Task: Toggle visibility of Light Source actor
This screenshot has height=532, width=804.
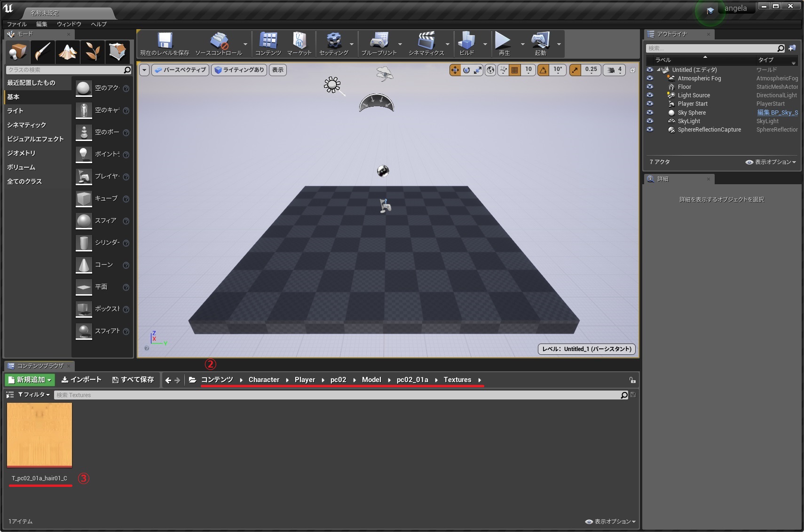Action: point(650,95)
